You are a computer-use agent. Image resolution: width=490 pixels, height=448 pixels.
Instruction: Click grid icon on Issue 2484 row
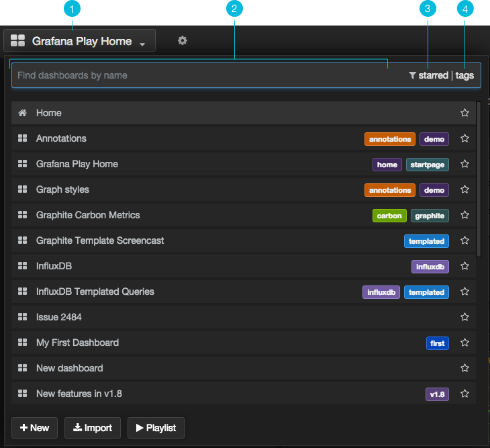(x=22, y=317)
